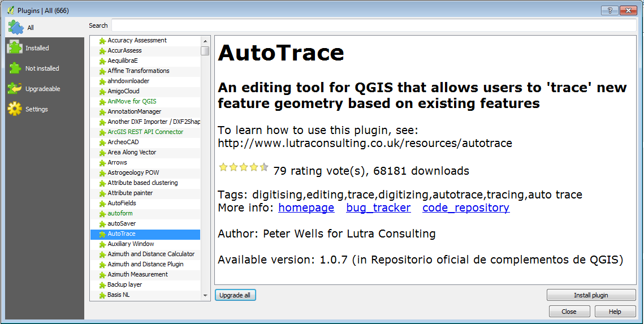The height and width of the screenshot is (324, 644).
Task: Select Astrogeology POW plugin
Action: [x=145, y=172]
